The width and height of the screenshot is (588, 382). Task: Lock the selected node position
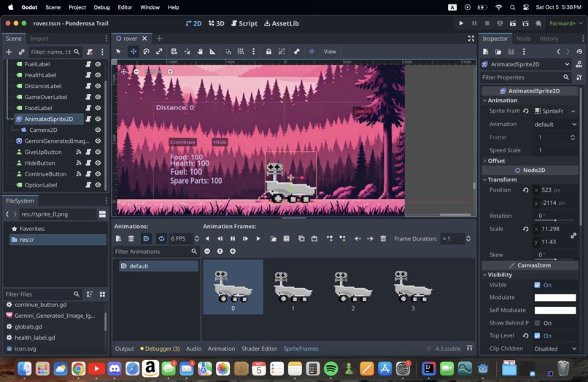pyautogui.click(x=268, y=52)
